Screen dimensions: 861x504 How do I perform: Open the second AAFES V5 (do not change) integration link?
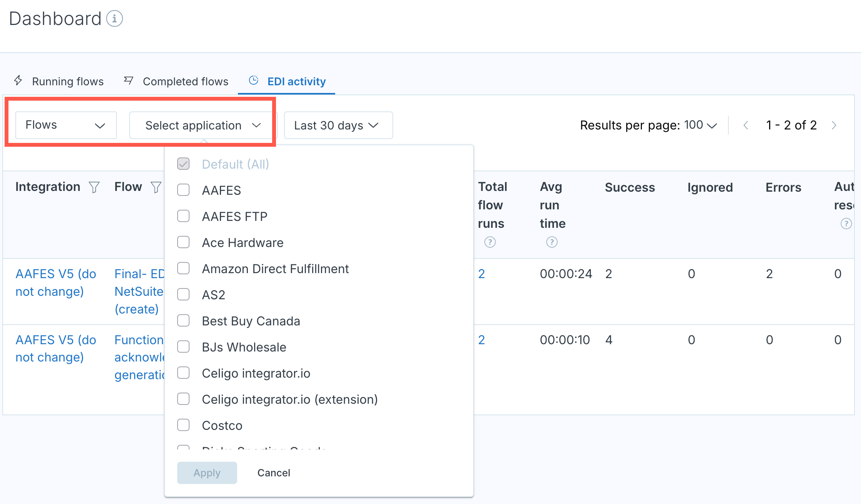pos(56,348)
